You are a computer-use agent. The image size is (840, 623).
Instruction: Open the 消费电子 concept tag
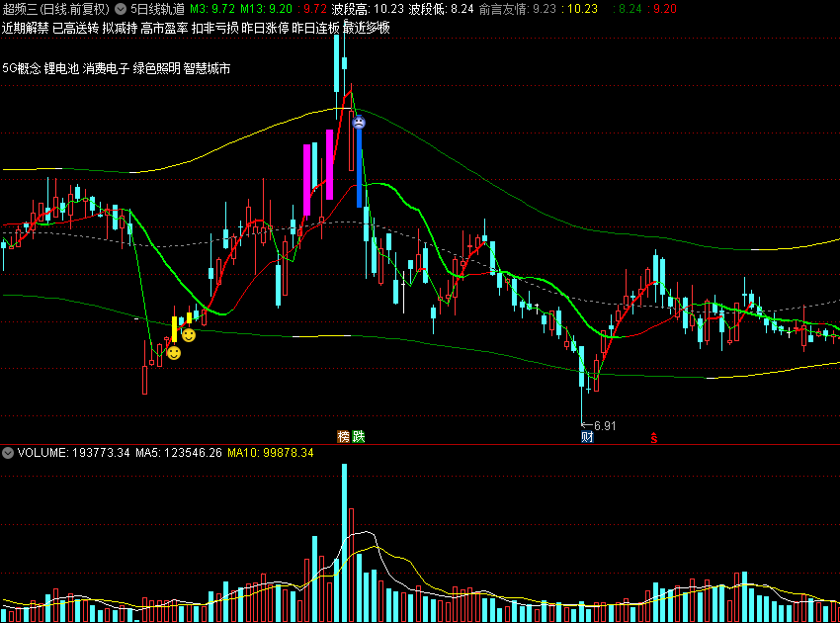pyautogui.click(x=106, y=68)
